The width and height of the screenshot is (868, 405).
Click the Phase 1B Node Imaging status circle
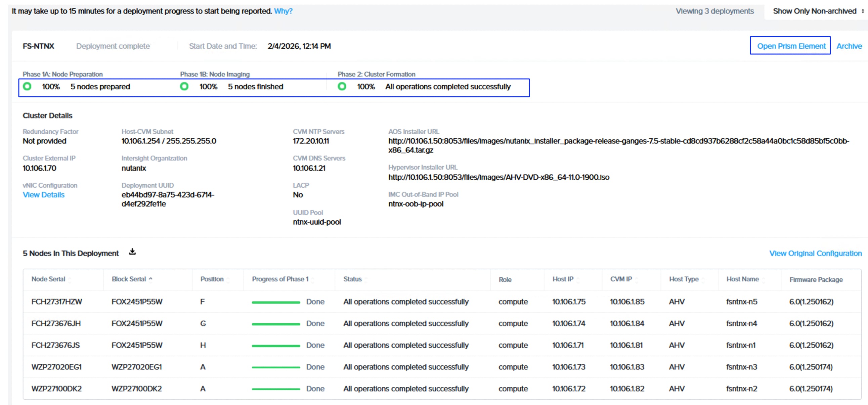tap(184, 86)
